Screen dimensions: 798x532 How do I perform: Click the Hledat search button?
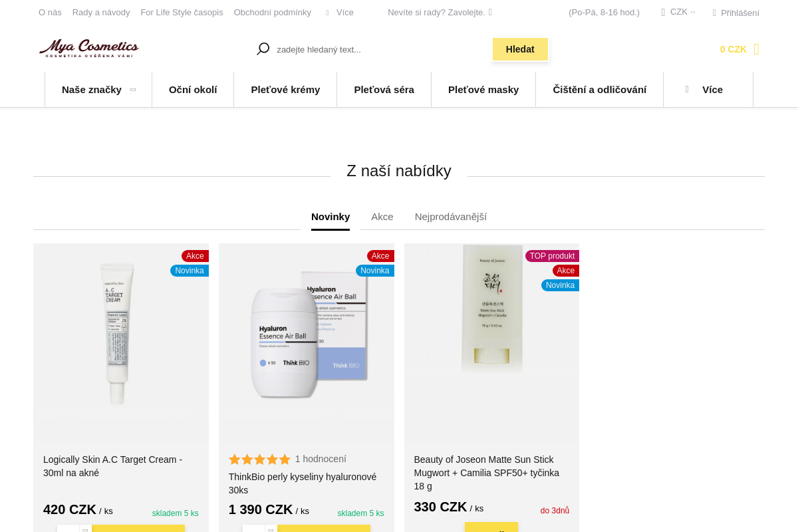pyautogui.click(x=520, y=49)
